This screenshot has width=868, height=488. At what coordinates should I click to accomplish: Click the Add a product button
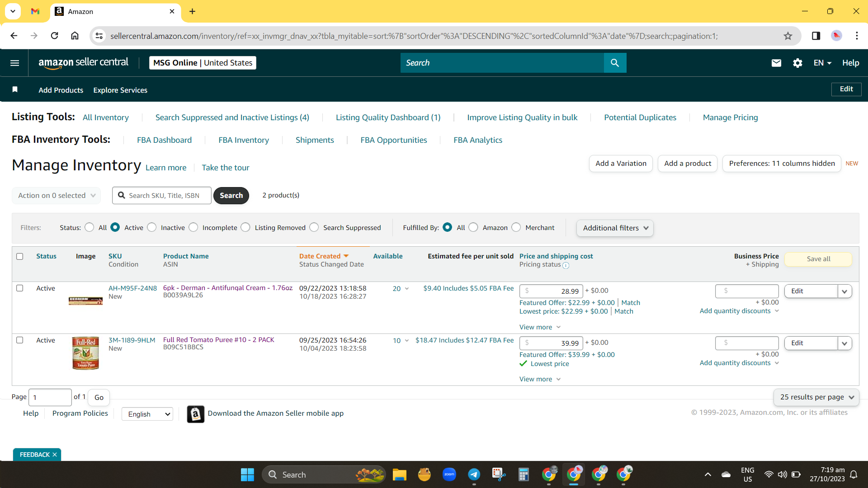[688, 164]
